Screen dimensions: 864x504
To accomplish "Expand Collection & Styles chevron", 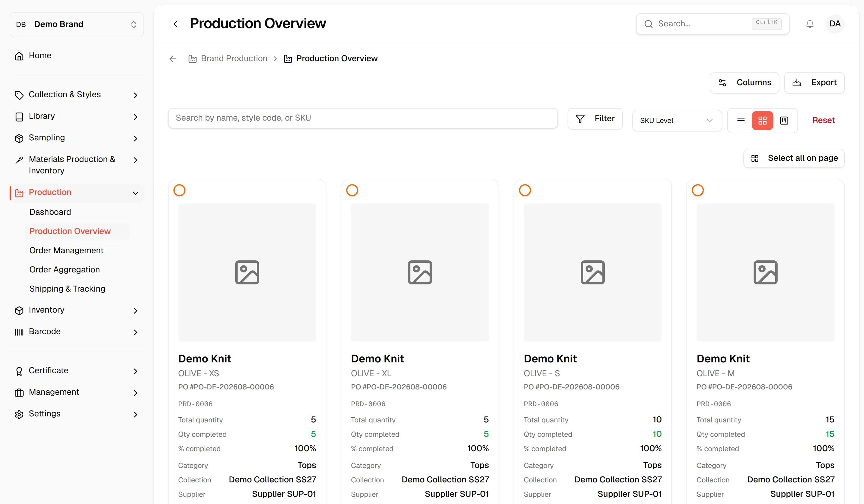I will click(x=135, y=95).
